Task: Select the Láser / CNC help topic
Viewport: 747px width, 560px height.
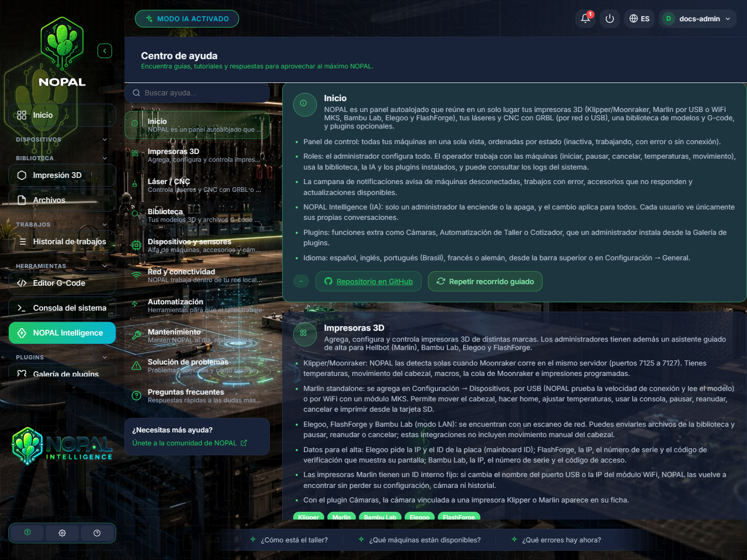Action: click(197, 185)
